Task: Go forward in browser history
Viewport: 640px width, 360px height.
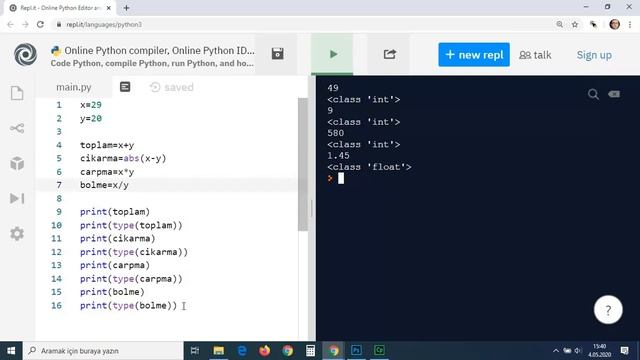Action: click(x=25, y=24)
